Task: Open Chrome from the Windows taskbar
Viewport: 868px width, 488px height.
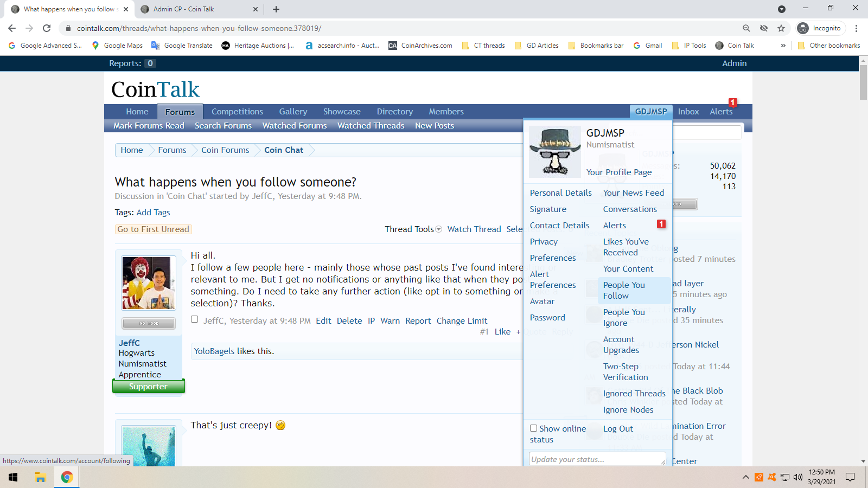Action: pyautogui.click(x=67, y=477)
